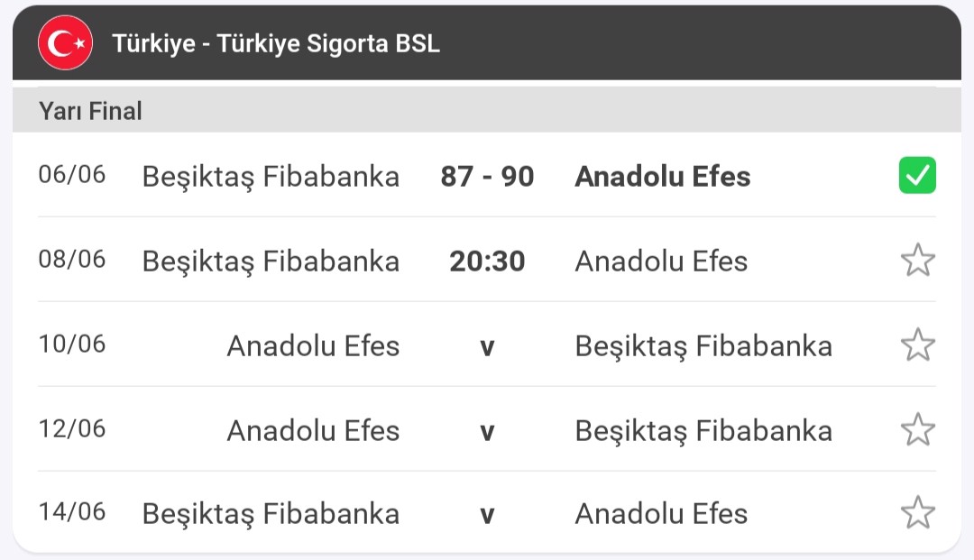
Task: Click the 'v' separator in the 14/06 match
Action: (x=487, y=515)
